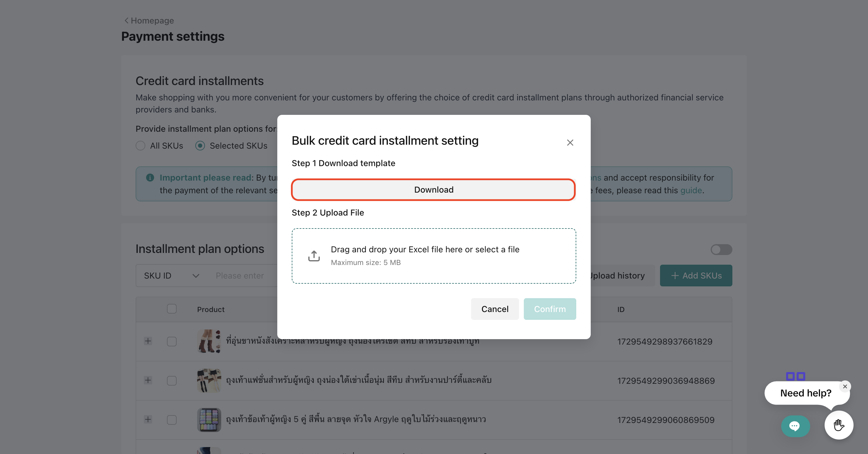Select the All SKUs radio option
The image size is (868, 454).
tap(140, 146)
